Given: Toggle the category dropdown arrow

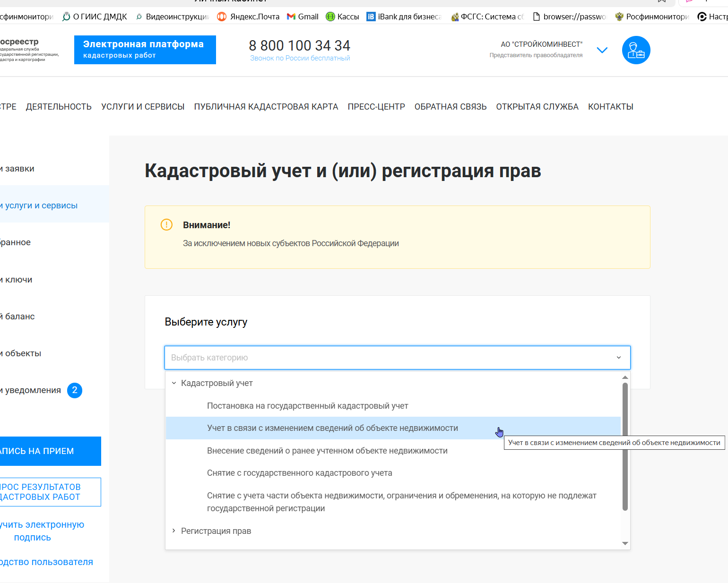Looking at the screenshot, I should [619, 358].
